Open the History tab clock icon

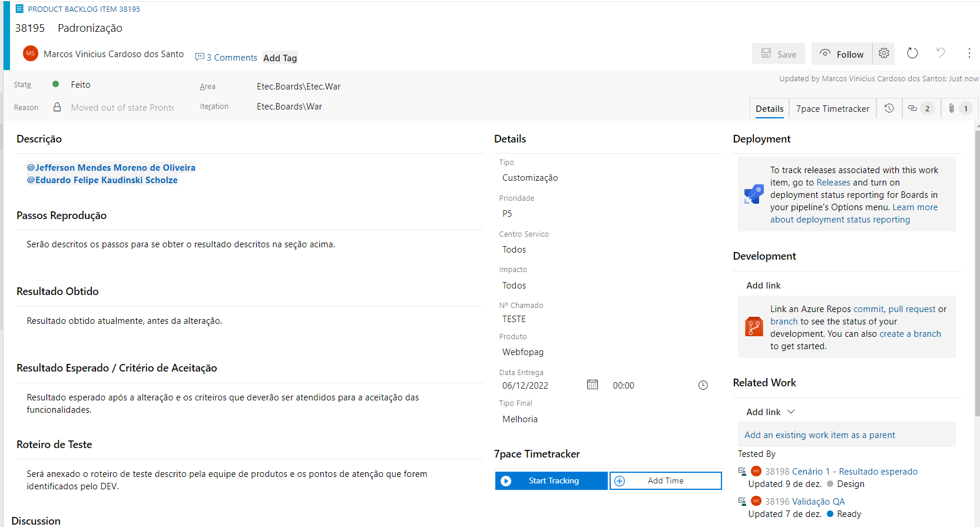889,108
